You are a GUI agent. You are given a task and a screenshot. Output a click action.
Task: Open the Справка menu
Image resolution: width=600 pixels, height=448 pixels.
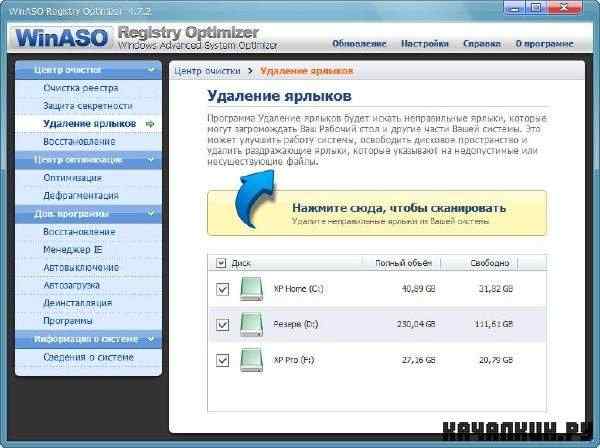pyautogui.click(x=482, y=44)
